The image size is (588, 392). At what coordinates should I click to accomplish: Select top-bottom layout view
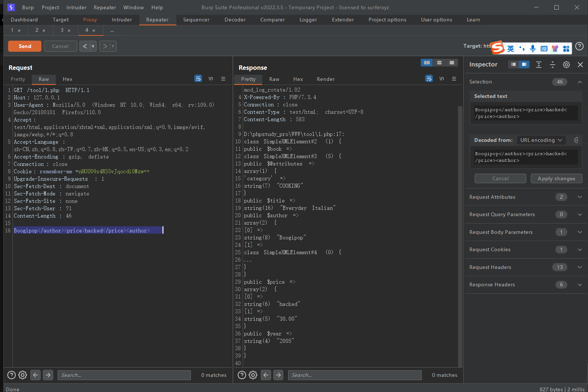tap(439, 63)
